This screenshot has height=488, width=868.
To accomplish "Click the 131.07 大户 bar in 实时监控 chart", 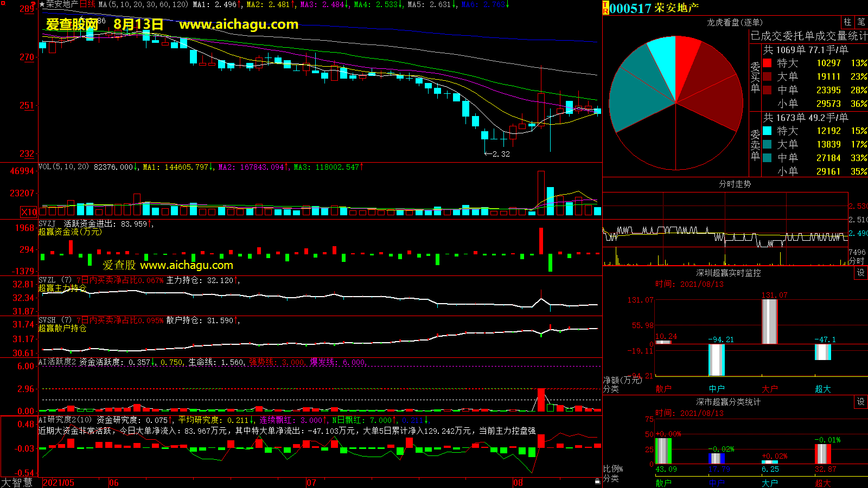I will pos(769,321).
